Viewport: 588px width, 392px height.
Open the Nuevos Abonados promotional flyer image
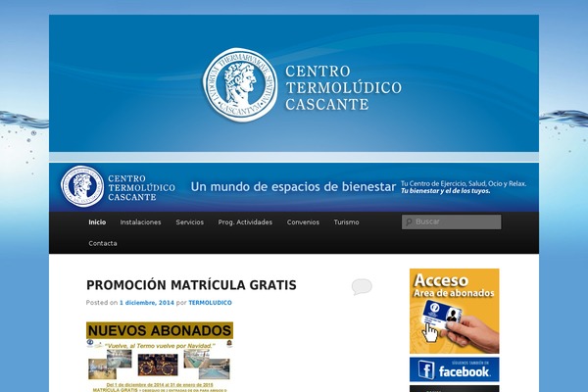(160, 357)
